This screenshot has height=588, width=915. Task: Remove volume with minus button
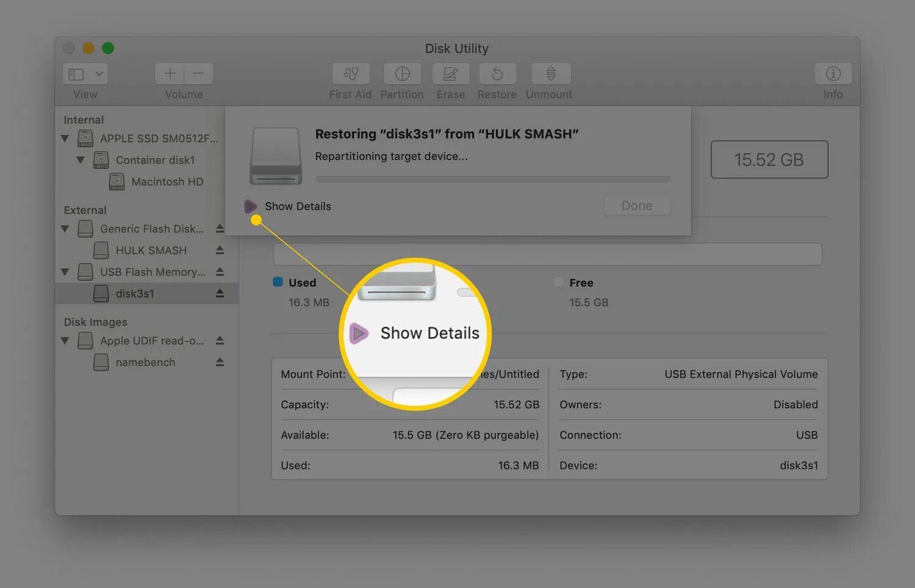tap(198, 74)
